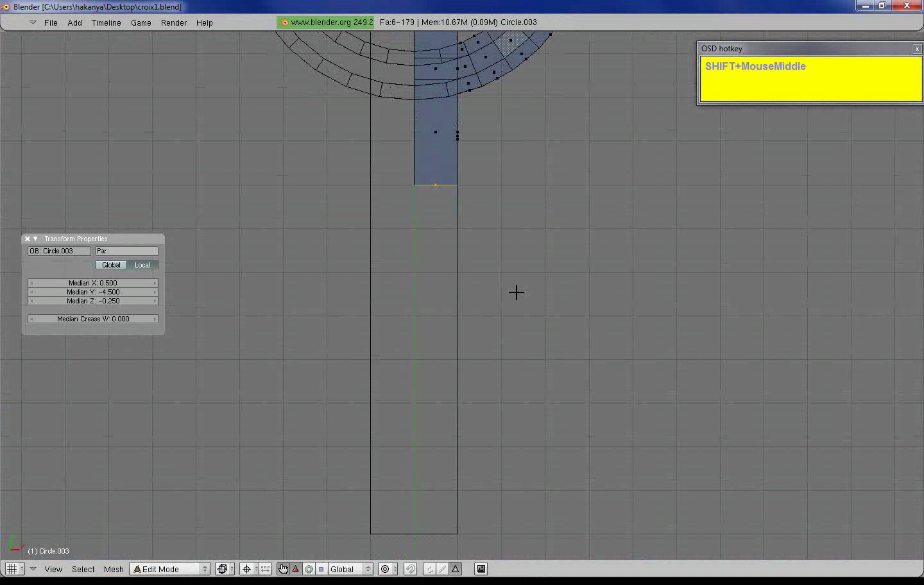Open the Edit Mode selector dropdown
This screenshot has height=585, width=924.
click(170, 569)
